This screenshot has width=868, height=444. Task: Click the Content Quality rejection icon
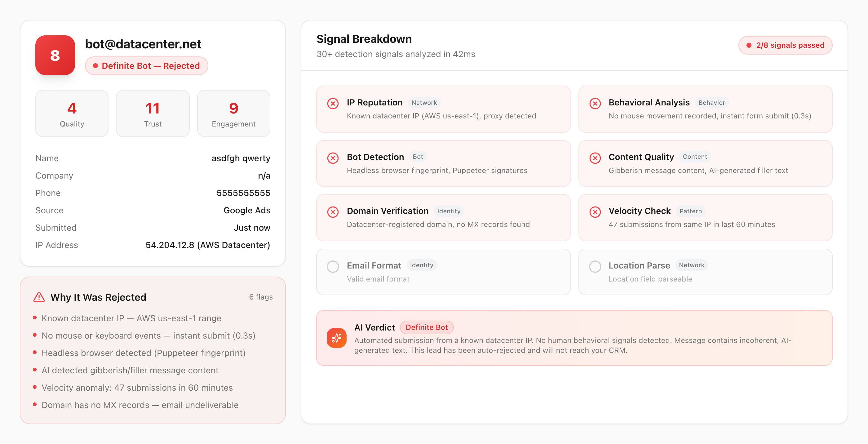[x=596, y=158]
